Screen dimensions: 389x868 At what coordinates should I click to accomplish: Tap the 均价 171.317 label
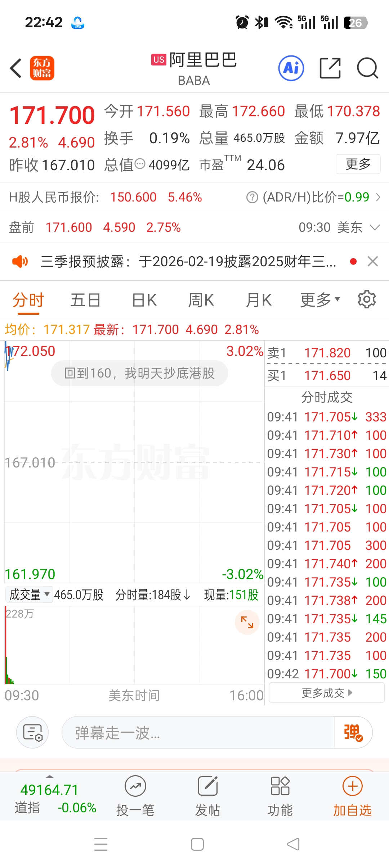pyautogui.click(x=47, y=329)
